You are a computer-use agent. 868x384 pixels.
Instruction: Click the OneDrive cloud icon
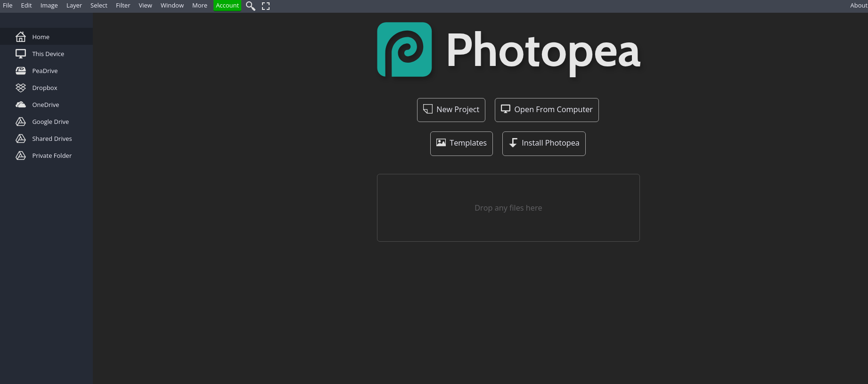[x=21, y=105]
